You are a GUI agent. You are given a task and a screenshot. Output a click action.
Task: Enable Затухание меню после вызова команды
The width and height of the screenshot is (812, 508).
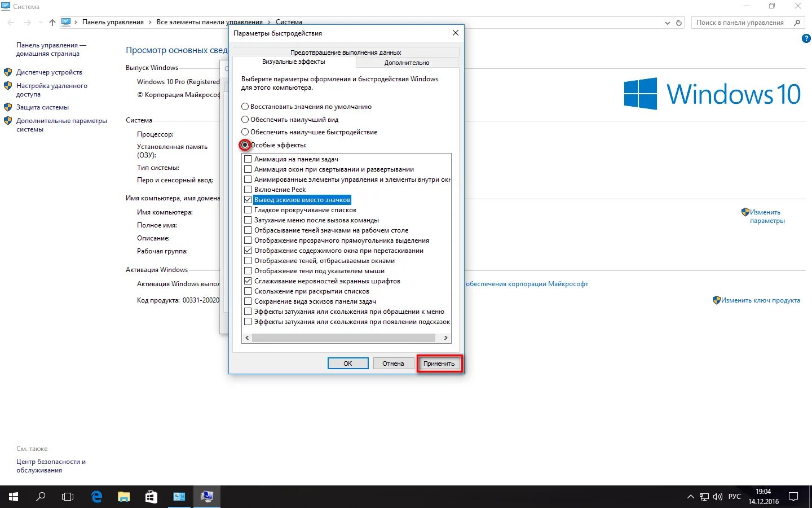click(248, 220)
